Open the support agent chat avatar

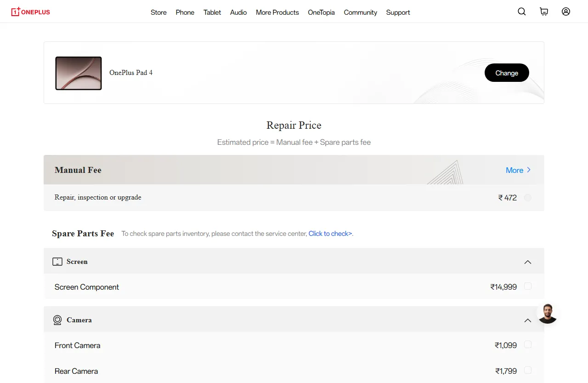click(547, 314)
